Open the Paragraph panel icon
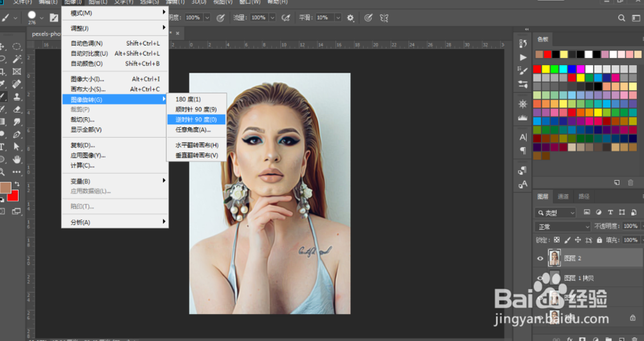The width and height of the screenshot is (644, 341). click(523, 150)
